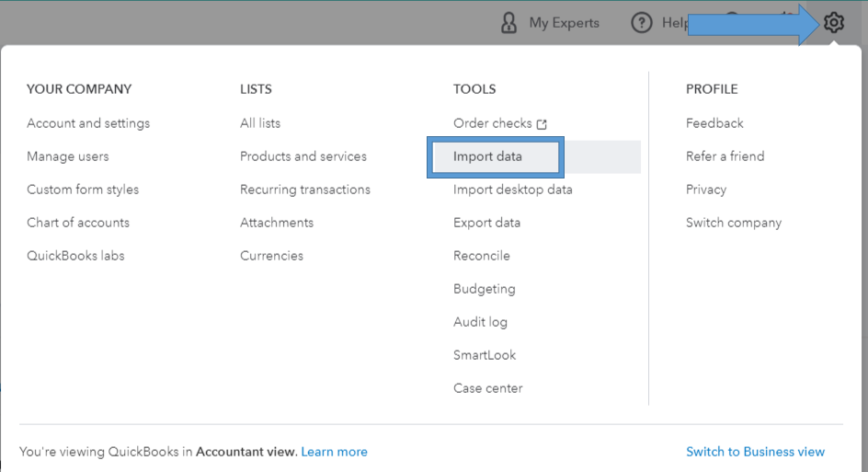
Task: Click the Help question mark icon
Action: (x=641, y=23)
